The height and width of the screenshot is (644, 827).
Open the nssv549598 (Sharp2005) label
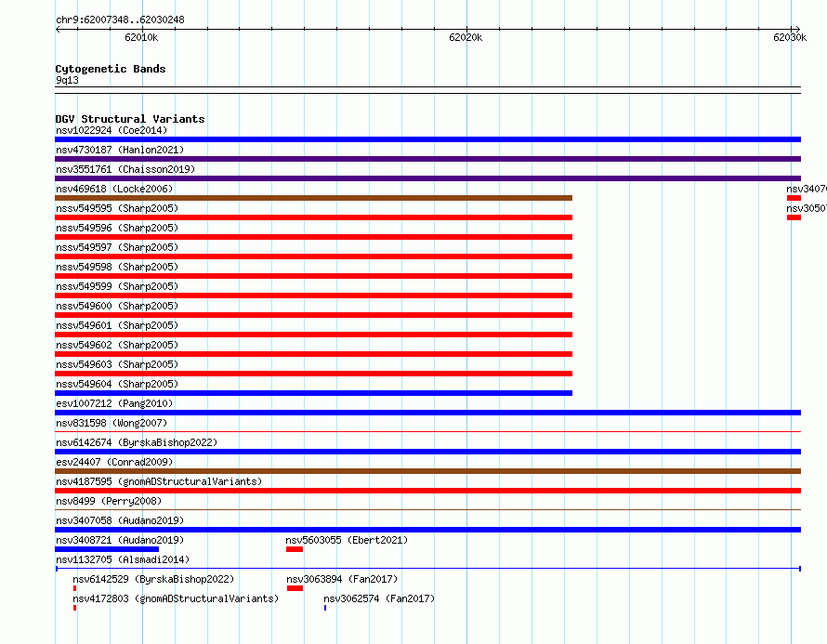(x=117, y=267)
